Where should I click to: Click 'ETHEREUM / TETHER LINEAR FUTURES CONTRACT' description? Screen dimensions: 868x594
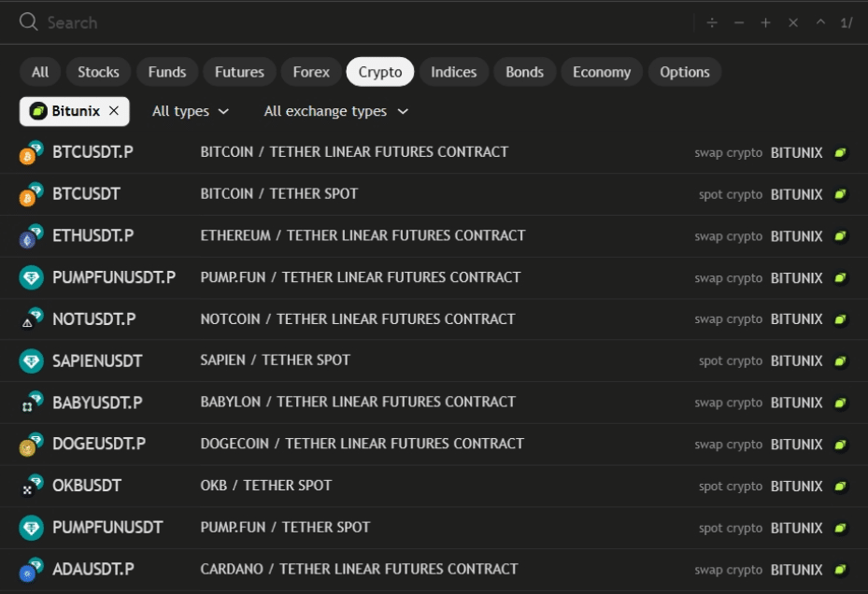point(363,236)
